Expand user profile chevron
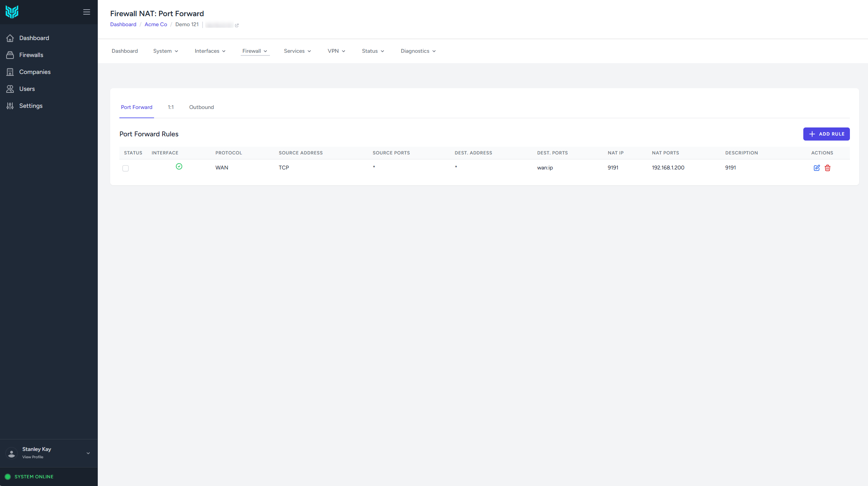The height and width of the screenshot is (486, 868). [x=88, y=453]
